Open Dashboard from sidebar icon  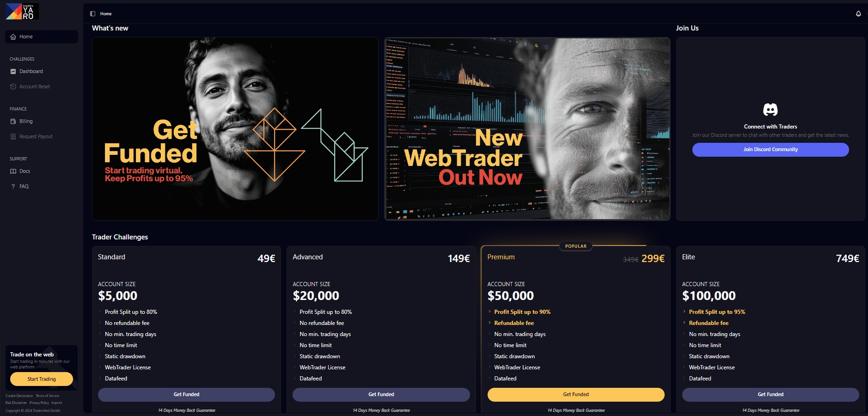pos(13,72)
